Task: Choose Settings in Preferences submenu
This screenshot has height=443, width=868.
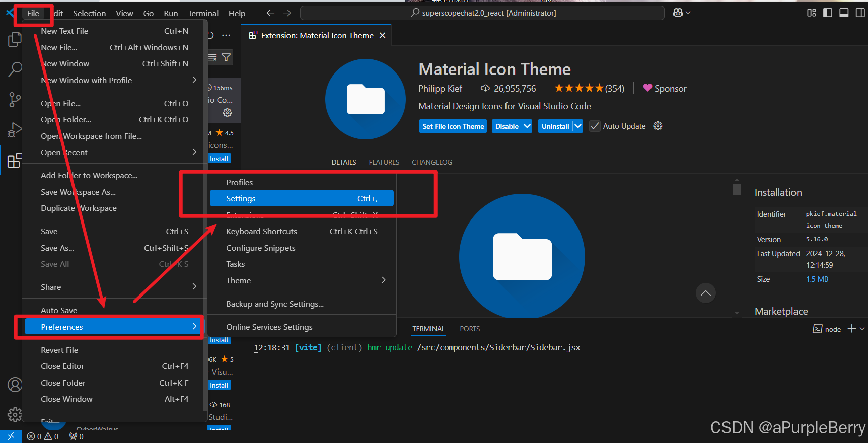Action: click(x=302, y=198)
